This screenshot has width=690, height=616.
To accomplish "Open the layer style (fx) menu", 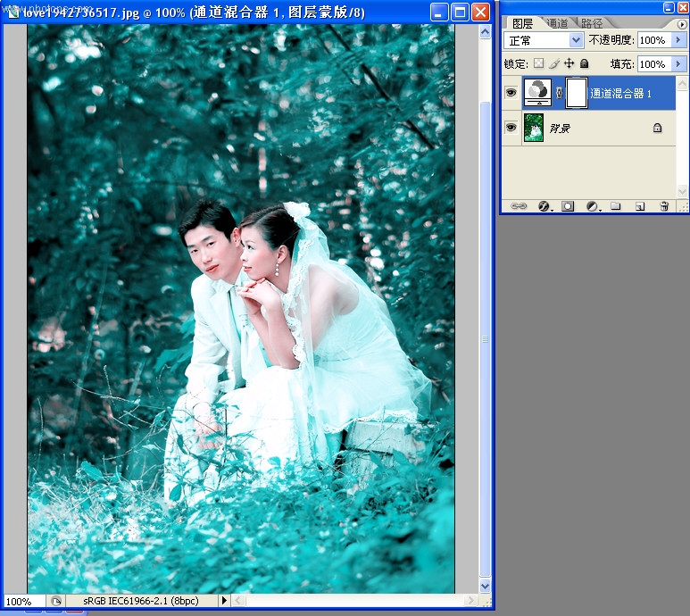I will pos(544,206).
